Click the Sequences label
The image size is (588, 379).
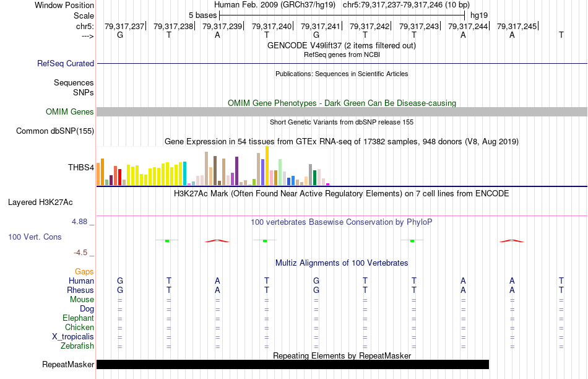pos(74,82)
